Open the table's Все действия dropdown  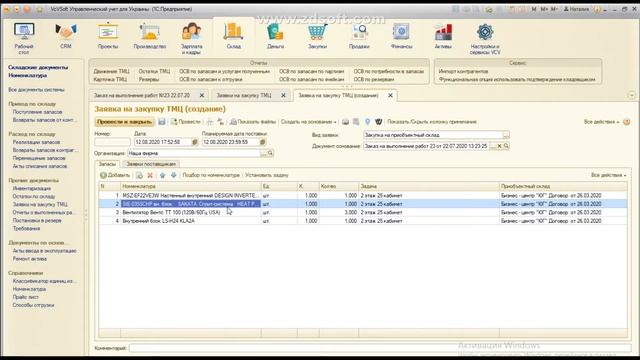pos(609,175)
